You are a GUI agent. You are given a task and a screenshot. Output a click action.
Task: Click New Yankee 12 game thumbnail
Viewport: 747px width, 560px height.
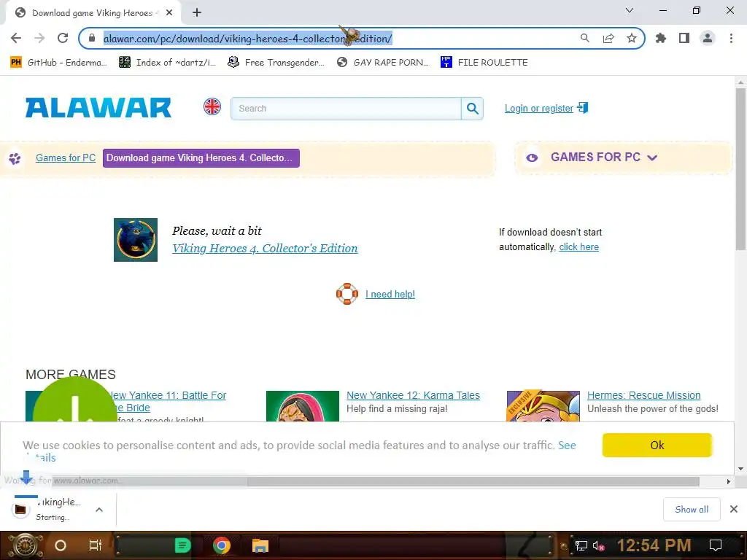click(x=303, y=406)
